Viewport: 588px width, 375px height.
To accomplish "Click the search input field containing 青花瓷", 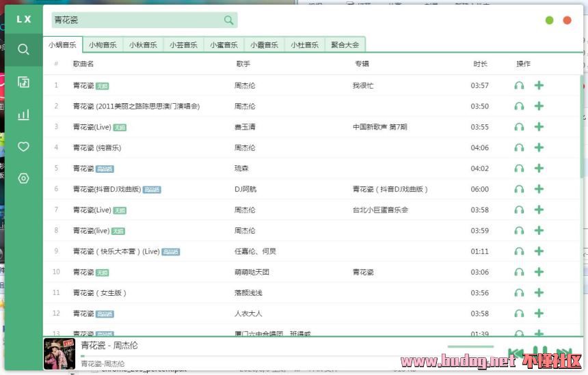I will click(x=137, y=20).
